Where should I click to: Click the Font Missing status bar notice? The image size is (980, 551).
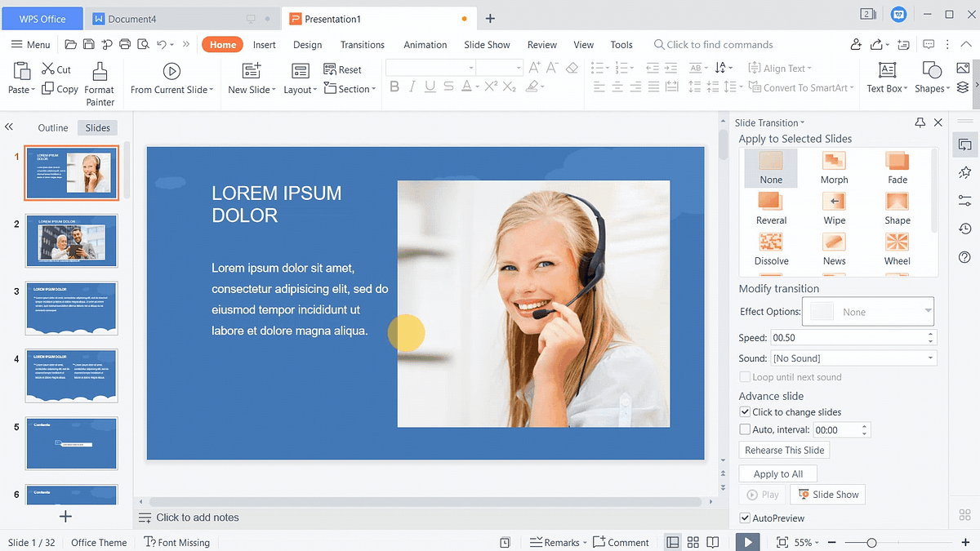177,542
